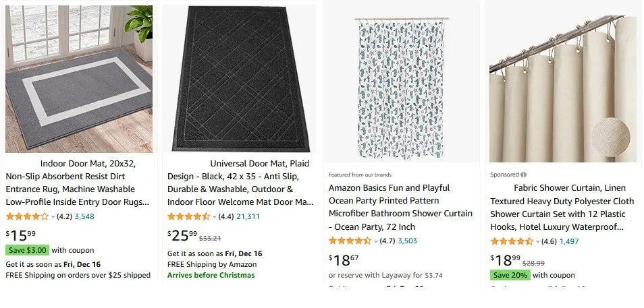Expand rating breakdown chevron for Indoor Door Mat
The width and height of the screenshot is (644, 308).
(x=53, y=217)
